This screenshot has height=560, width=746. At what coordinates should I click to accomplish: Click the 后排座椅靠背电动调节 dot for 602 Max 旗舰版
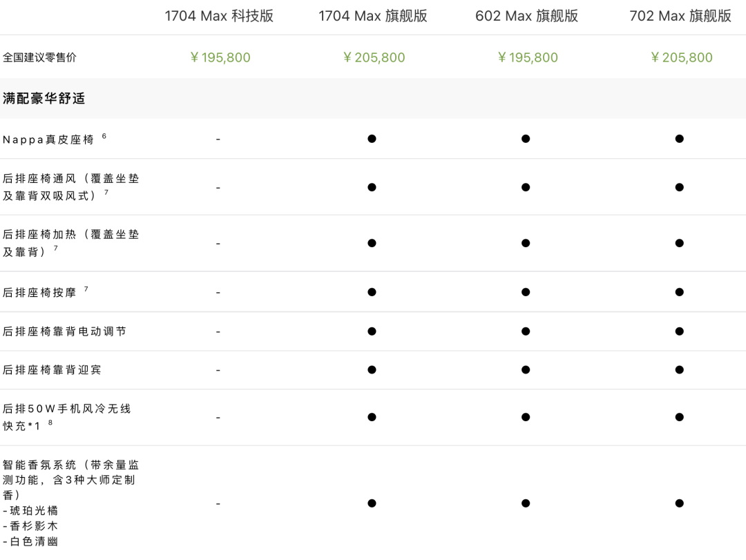tap(526, 331)
